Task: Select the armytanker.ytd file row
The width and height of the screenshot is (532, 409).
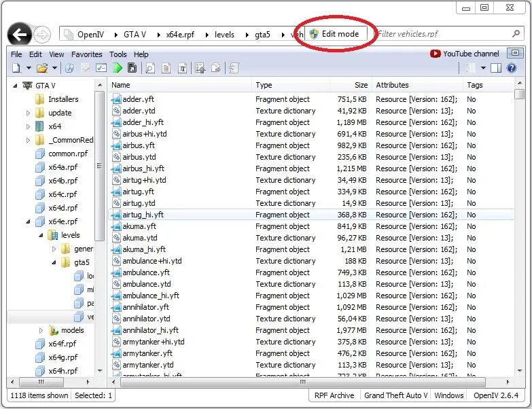Action: [x=311, y=365]
